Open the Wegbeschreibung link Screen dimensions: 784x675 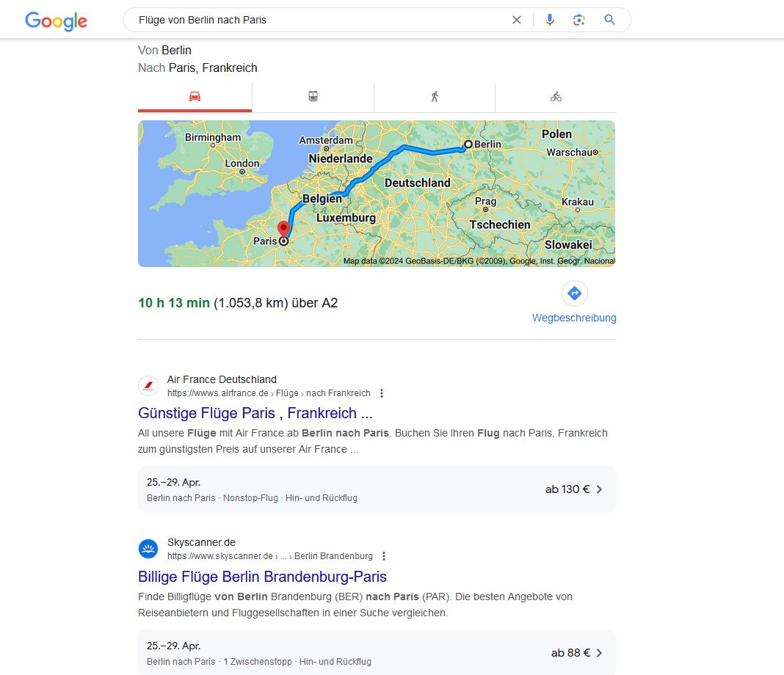574,318
